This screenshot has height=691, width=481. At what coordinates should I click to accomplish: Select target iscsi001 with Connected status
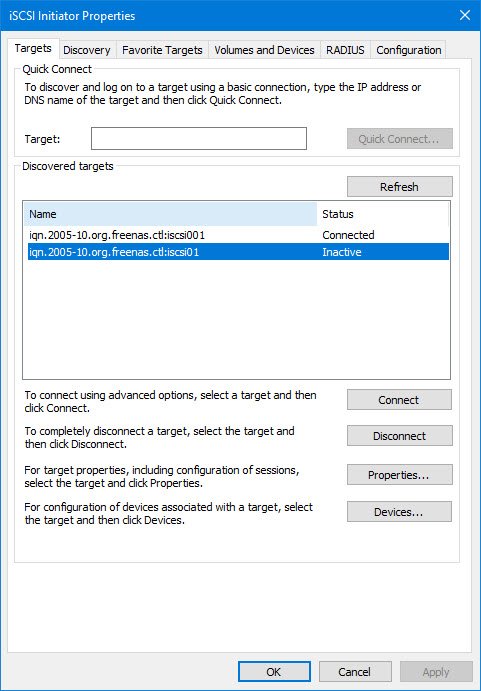point(238,235)
